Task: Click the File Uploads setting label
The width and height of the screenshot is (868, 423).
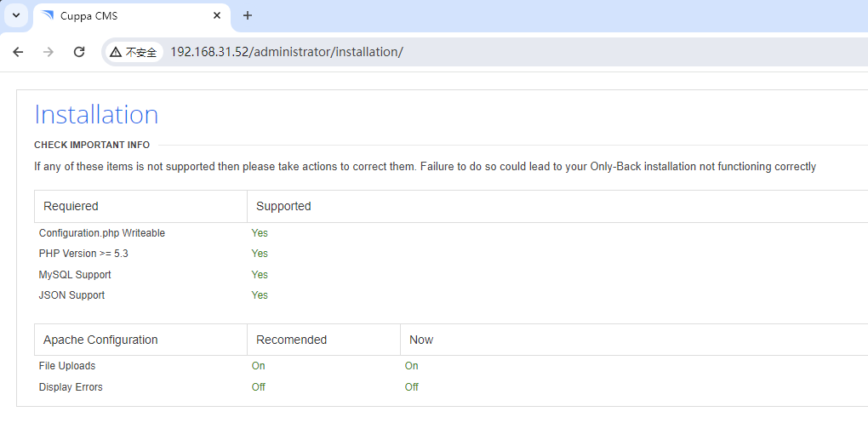Action: (67, 366)
